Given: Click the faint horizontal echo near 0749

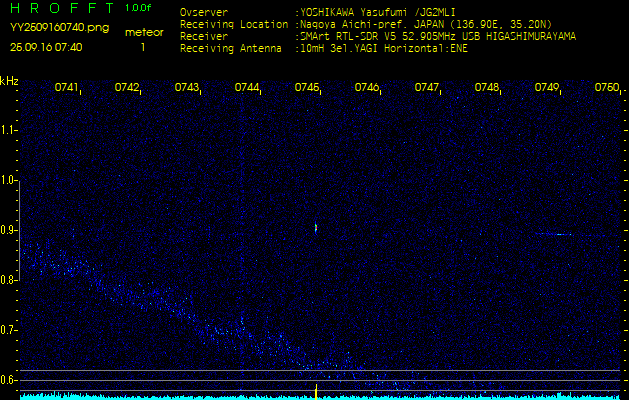Looking at the screenshot, I should coord(552,235).
